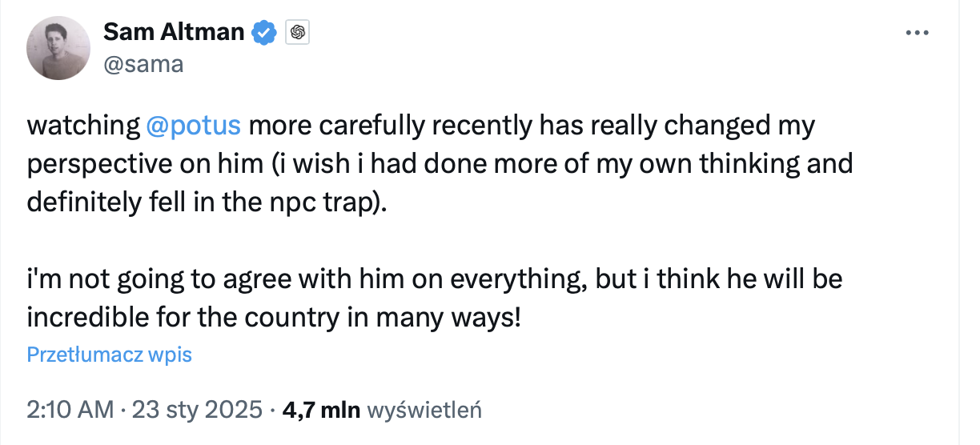
Task: Click the OpenAI affiliation badge icon
Action: 298,32
